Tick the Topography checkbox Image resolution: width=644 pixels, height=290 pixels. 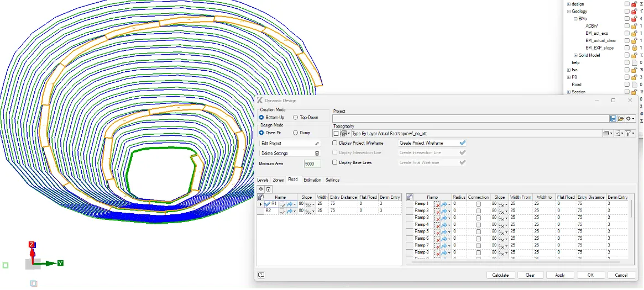pos(337,134)
